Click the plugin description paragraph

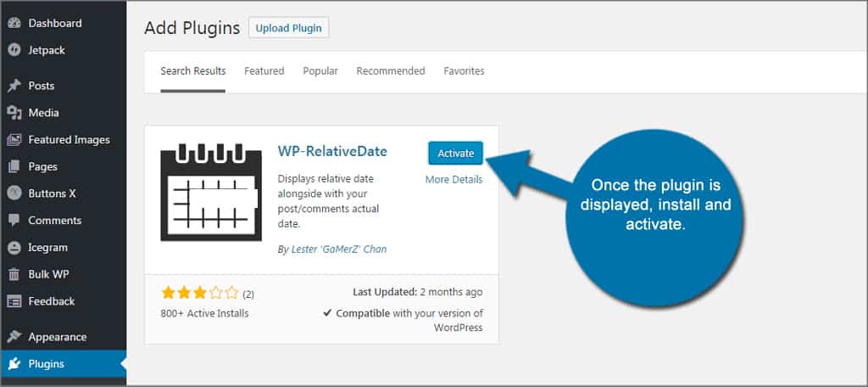point(328,201)
